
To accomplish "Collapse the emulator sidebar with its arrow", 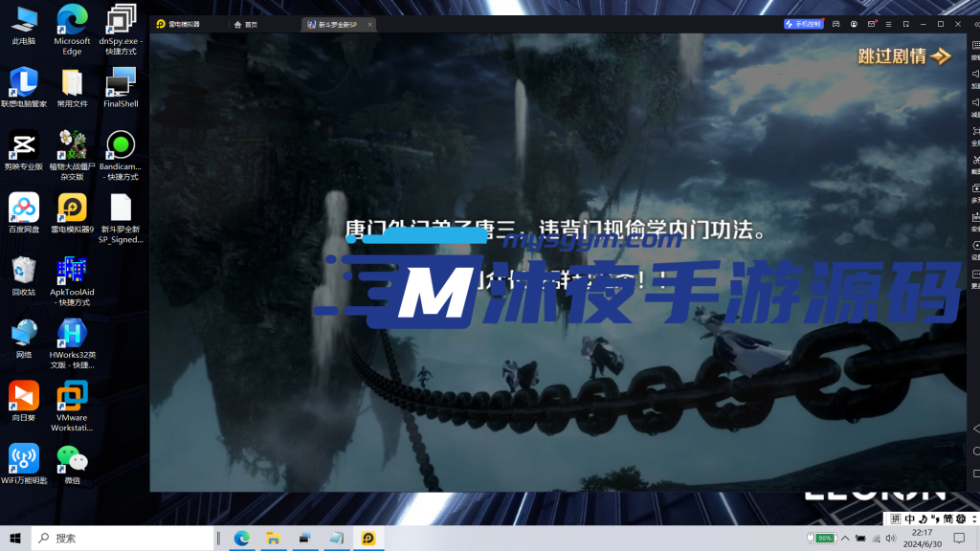I will (974, 24).
